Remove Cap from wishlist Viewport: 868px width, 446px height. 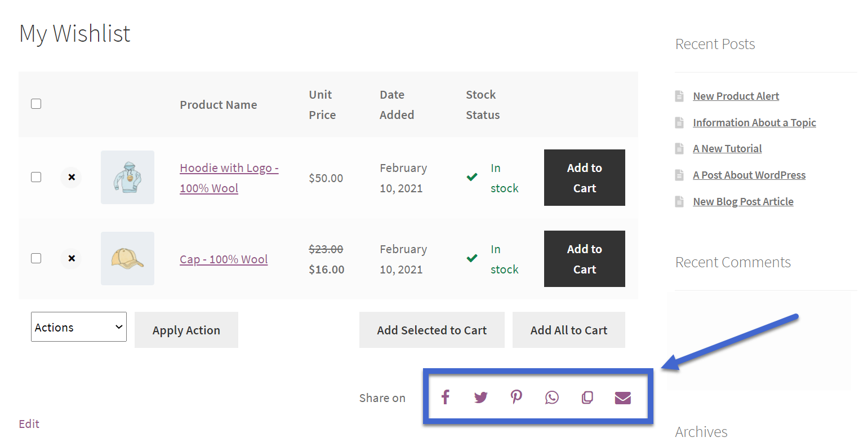(x=71, y=258)
